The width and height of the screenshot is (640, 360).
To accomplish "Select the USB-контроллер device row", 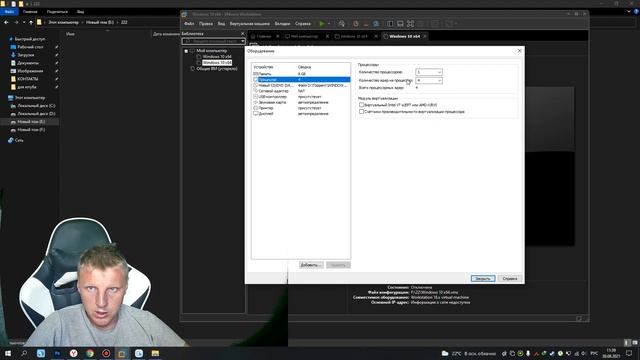I will tap(301, 97).
